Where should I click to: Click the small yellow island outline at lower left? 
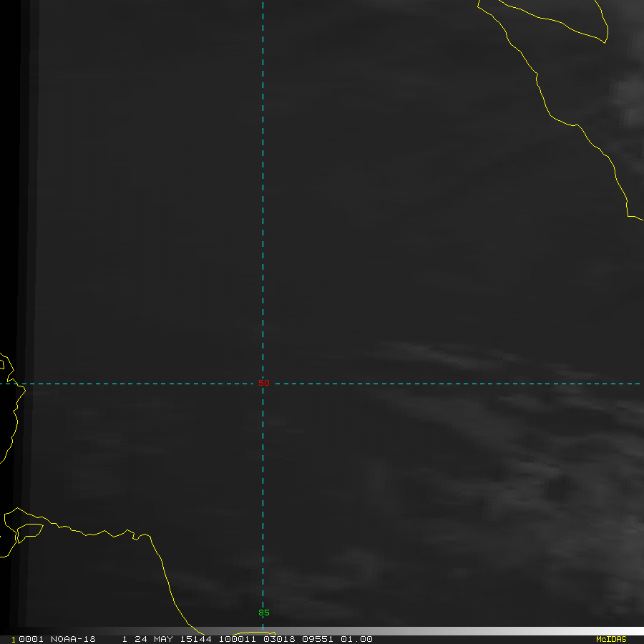(29, 531)
